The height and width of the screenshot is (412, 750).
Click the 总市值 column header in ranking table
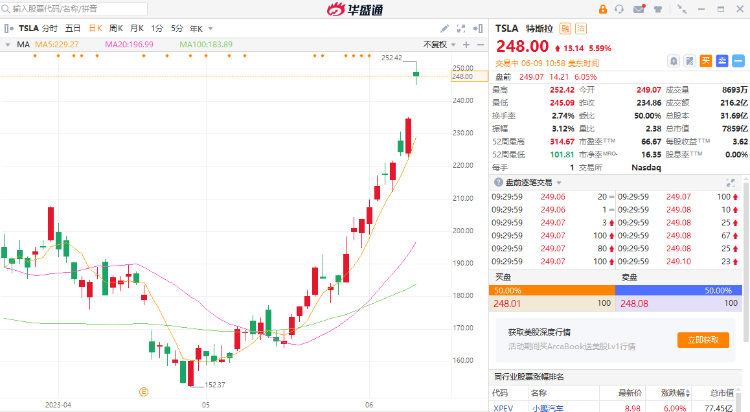click(722, 393)
